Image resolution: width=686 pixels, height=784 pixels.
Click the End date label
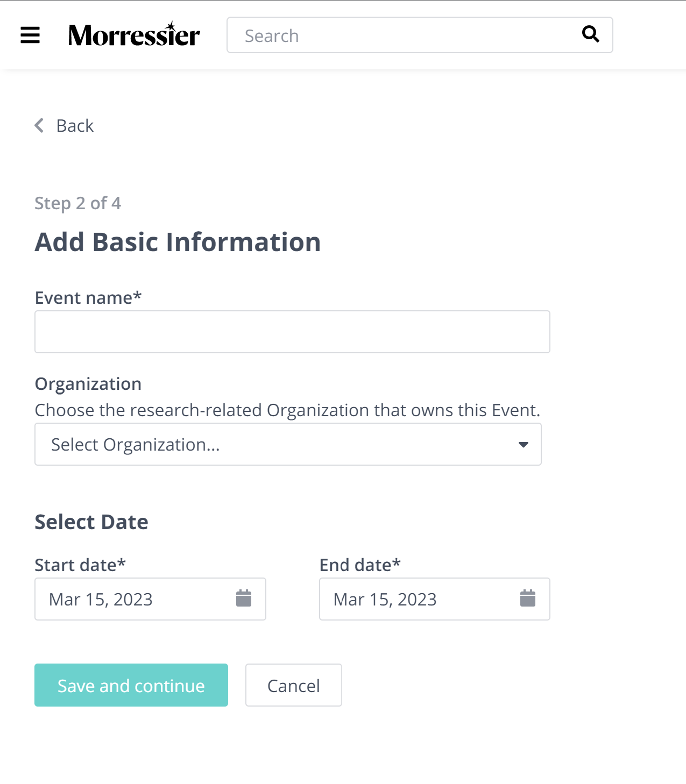[360, 565]
